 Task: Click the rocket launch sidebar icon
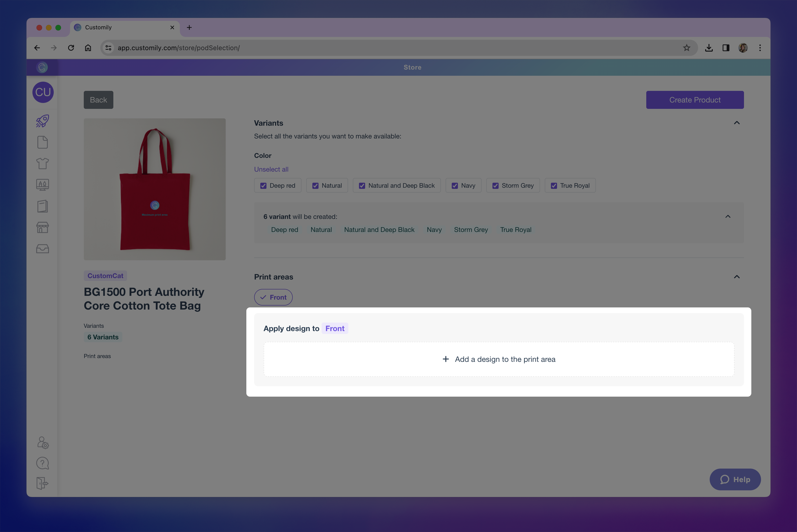(x=42, y=121)
